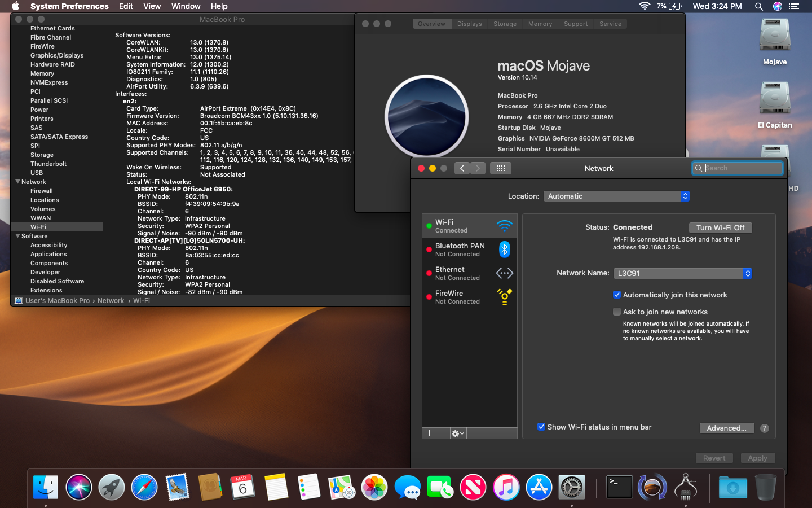Open Edit menu
The height and width of the screenshot is (508, 812).
coord(126,6)
